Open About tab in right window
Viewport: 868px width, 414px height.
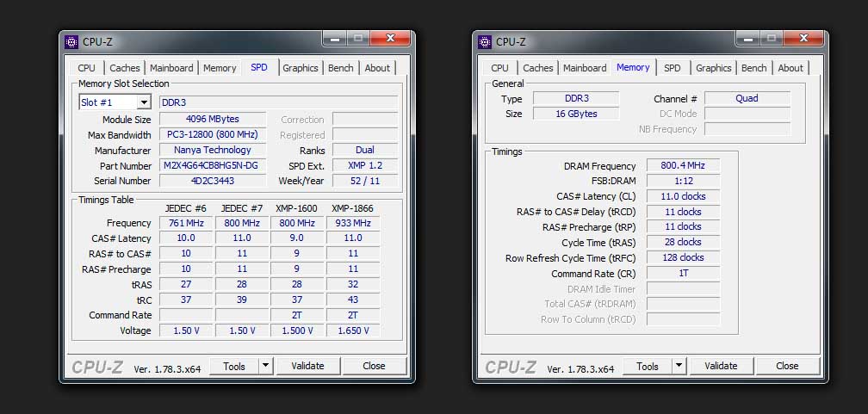coord(790,68)
